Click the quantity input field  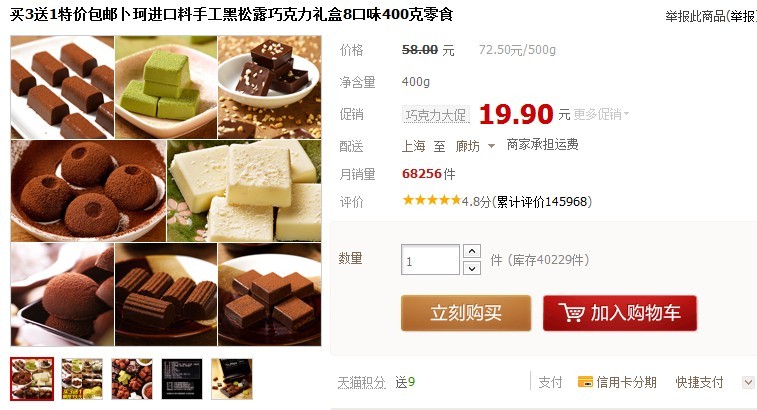(430, 260)
